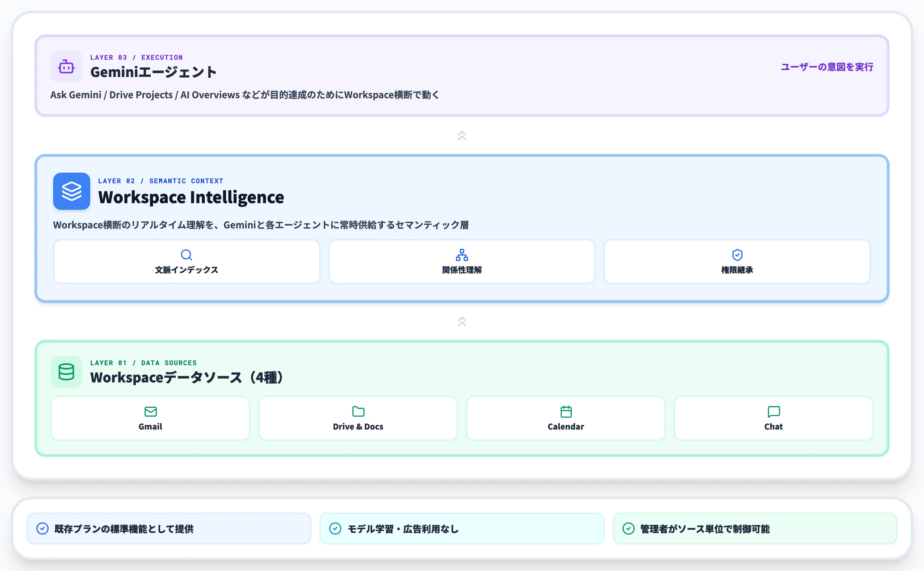
Task: Click the magnifier icon on 文脈インデックス card
Action: click(x=187, y=255)
